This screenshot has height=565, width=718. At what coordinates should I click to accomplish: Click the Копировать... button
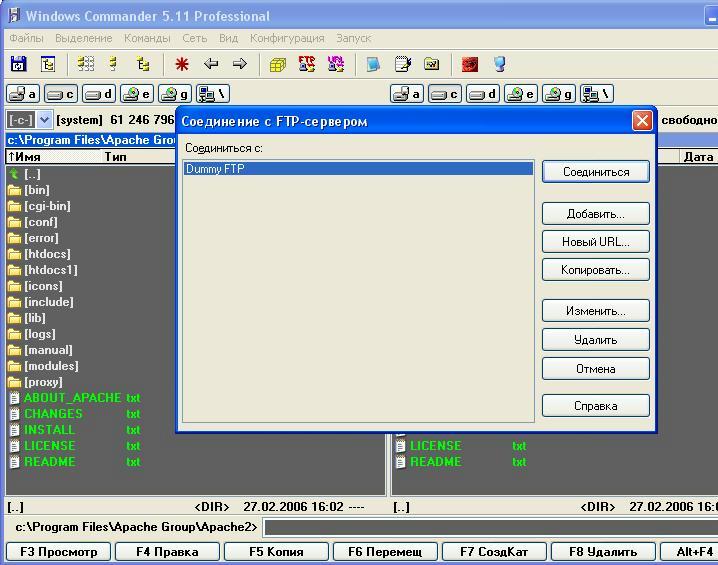(x=596, y=270)
